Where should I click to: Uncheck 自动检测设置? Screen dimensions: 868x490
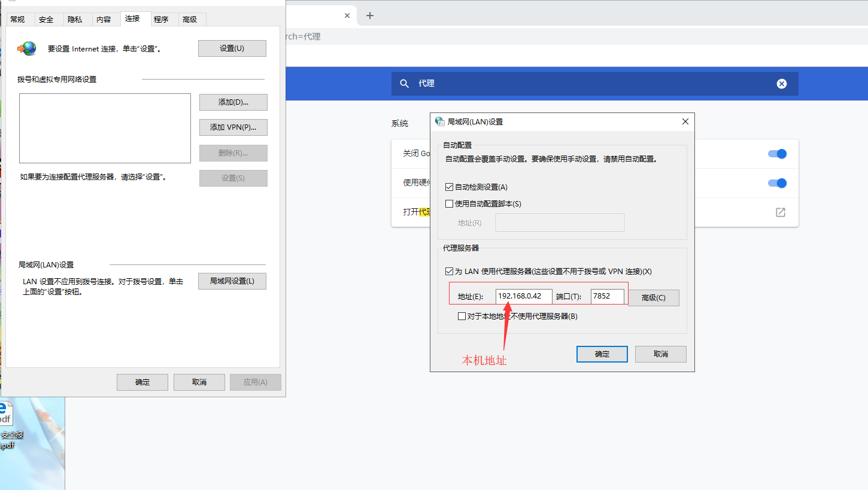pos(449,187)
